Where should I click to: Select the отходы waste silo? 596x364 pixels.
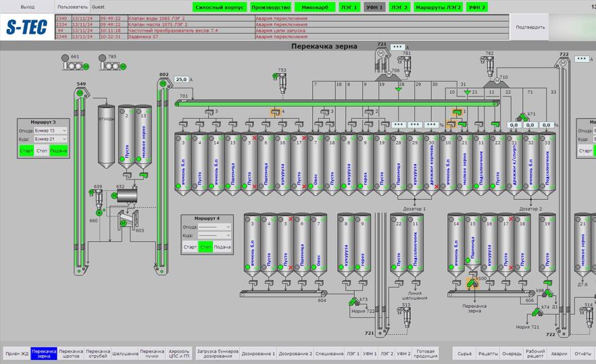pyautogui.click(x=106, y=137)
